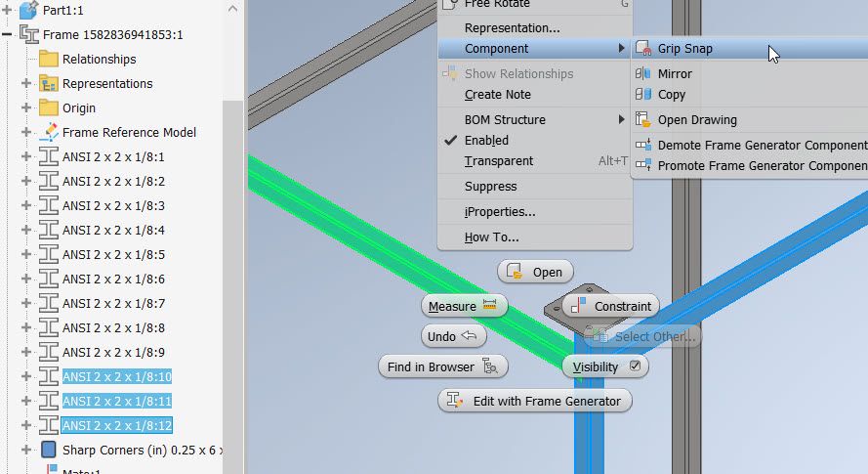This screenshot has height=474, width=868.
Task: Click the Measure marking menu button
Action: click(x=464, y=306)
